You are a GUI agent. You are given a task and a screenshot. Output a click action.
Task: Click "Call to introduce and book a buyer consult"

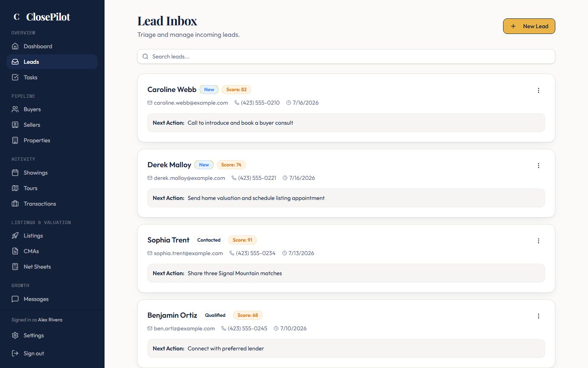click(x=241, y=123)
